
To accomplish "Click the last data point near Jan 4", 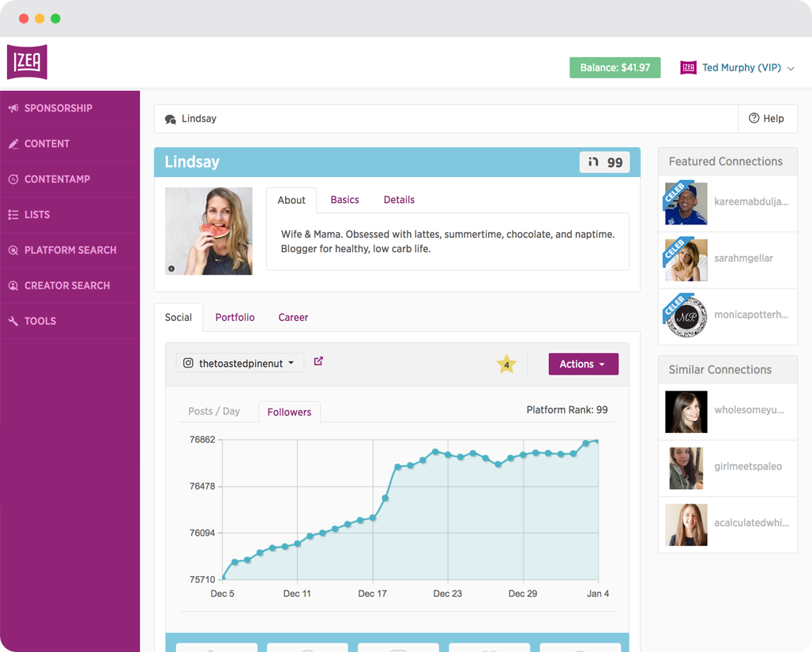I will point(597,441).
